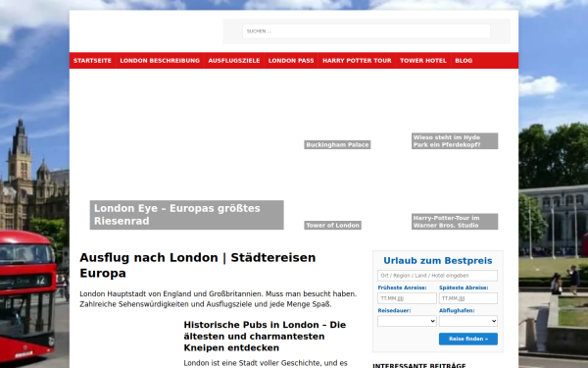Click the Interessante Beiträge sidebar heading

[x=419, y=365]
